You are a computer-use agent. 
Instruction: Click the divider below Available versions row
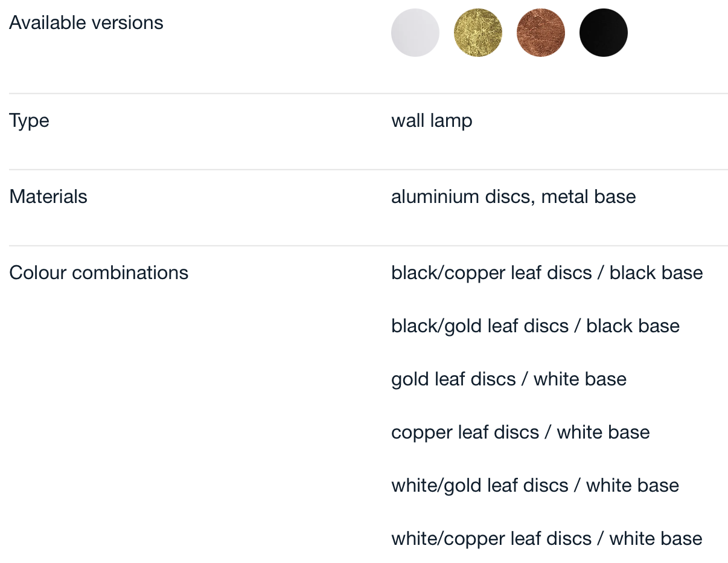click(x=368, y=94)
